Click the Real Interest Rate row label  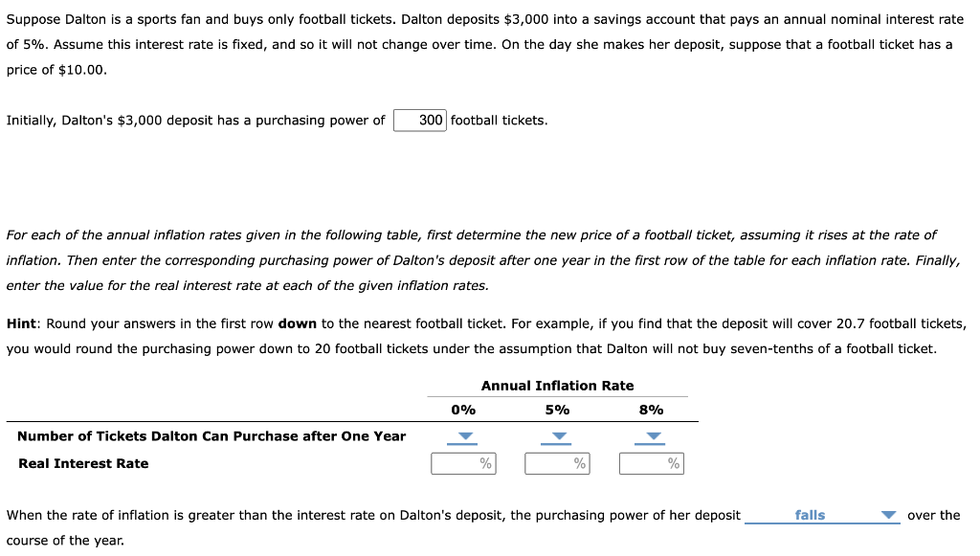click(x=83, y=462)
